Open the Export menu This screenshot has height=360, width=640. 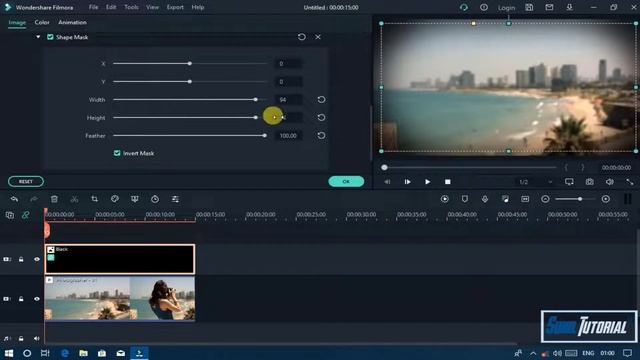pos(175,7)
